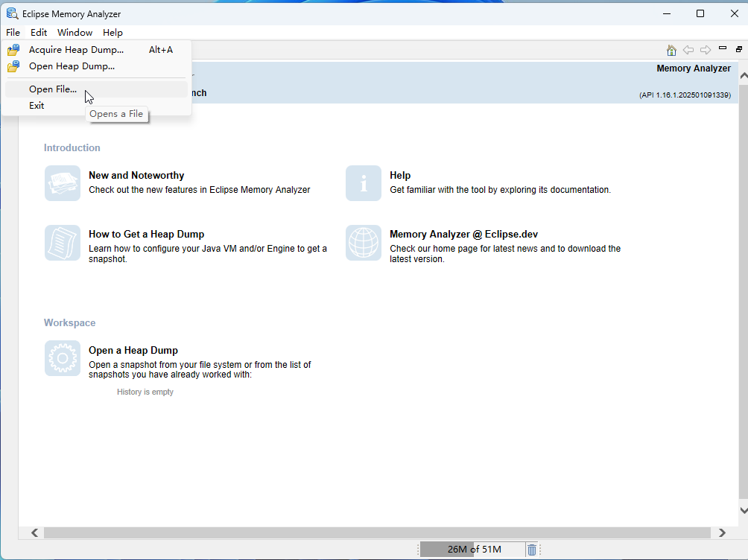Click the restore view icon
This screenshot has height=560, width=748.
pyautogui.click(x=739, y=48)
